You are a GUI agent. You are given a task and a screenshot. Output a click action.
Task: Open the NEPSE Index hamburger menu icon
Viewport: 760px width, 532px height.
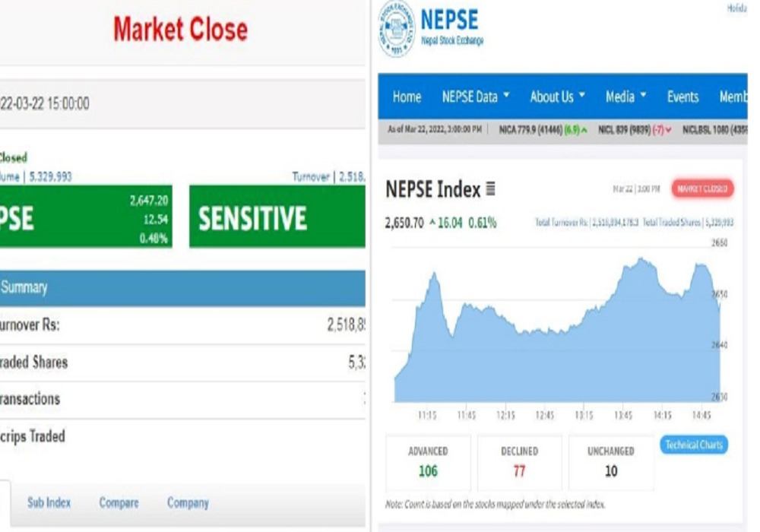click(x=490, y=188)
